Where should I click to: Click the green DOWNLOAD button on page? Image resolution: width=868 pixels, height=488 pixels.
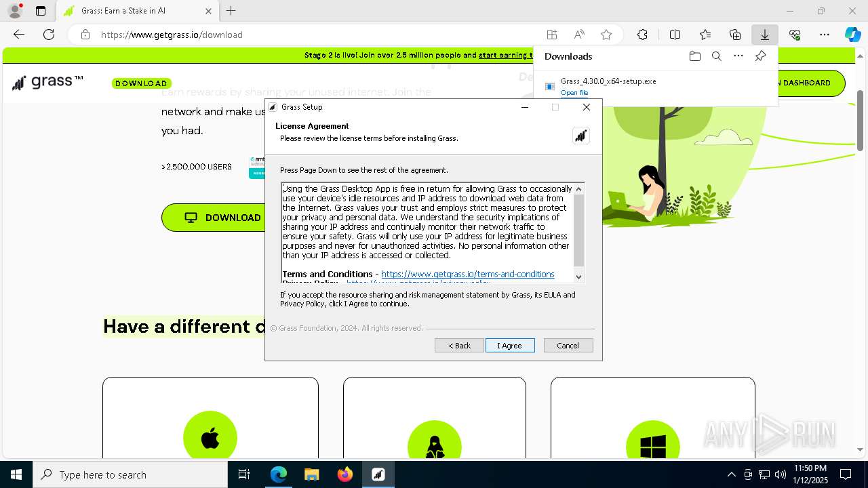[214, 218]
